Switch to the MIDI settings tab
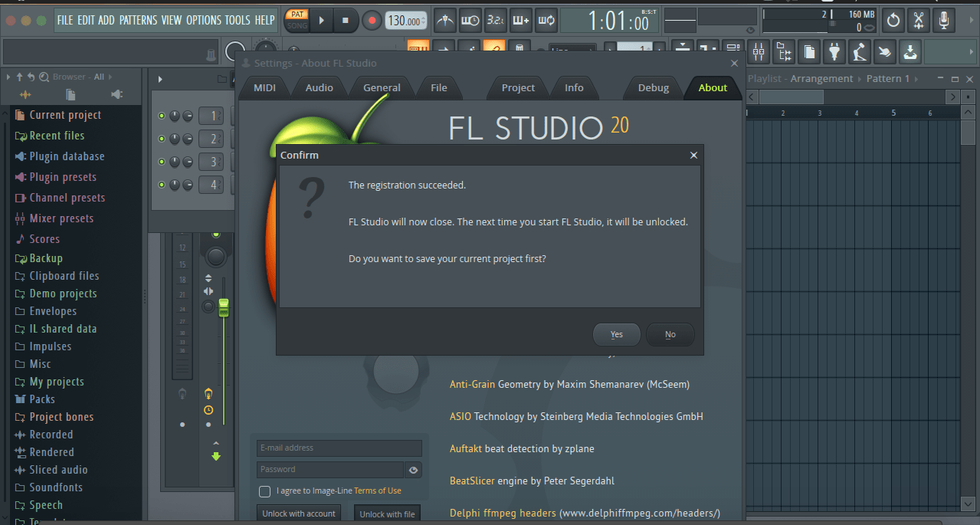The image size is (980, 525). (264, 87)
